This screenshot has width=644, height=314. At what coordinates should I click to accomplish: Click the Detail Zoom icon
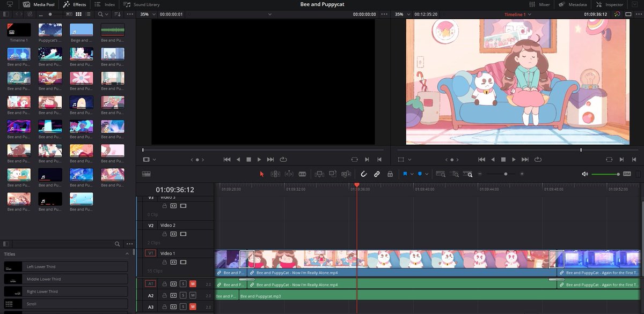pyautogui.click(x=455, y=174)
